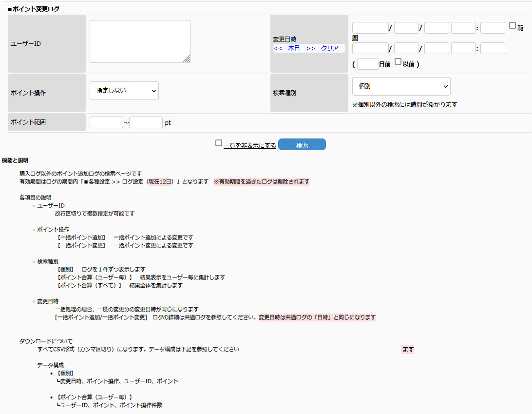
Task: Click the ポイント範囲 maximum field
Action: [x=146, y=122]
